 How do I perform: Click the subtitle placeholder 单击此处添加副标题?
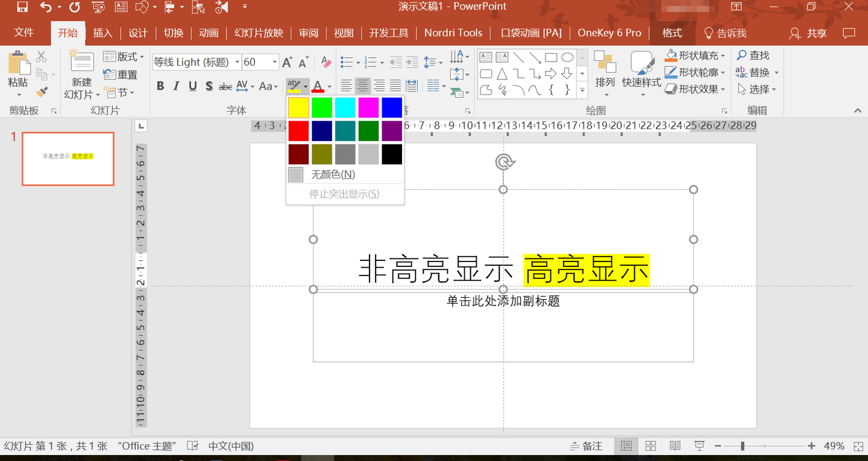503,301
